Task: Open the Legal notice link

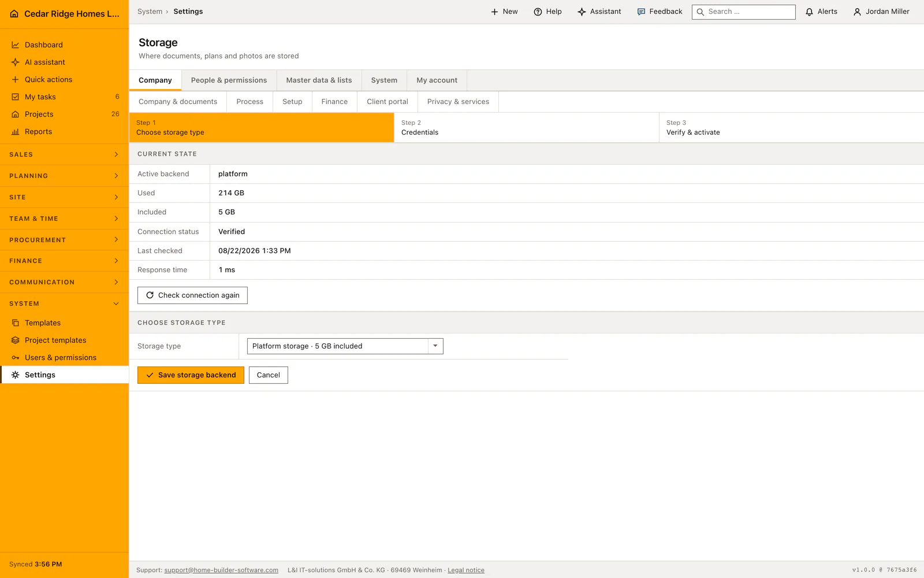Action: coord(466,570)
